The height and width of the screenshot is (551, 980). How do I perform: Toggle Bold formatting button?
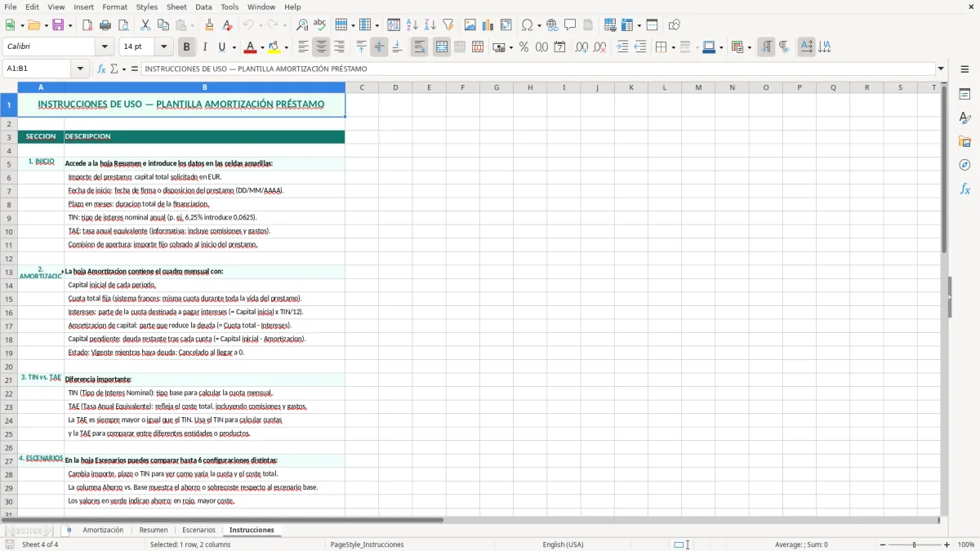[186, 47]
